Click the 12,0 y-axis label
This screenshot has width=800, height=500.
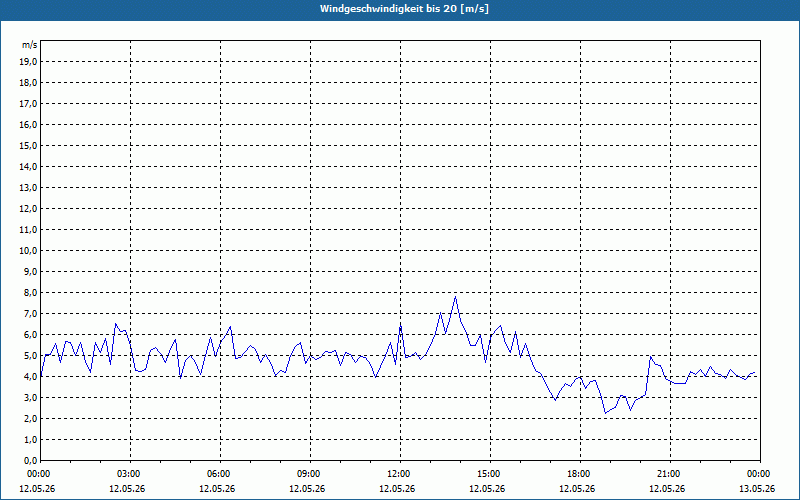28,208
